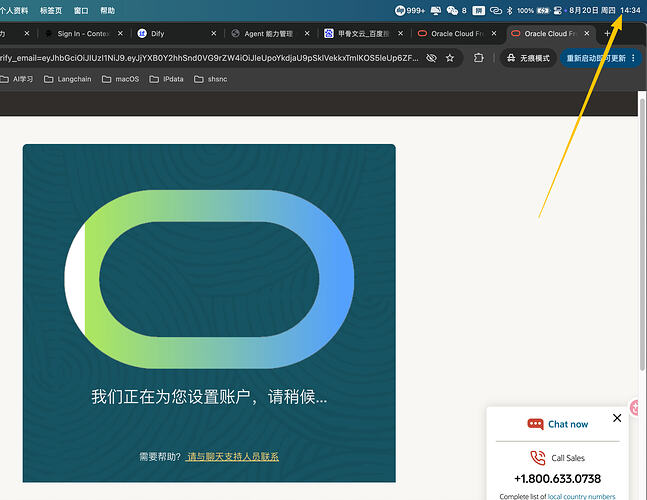The width and height of the screenshot is (647, 500).
Task: Close the Chat now popup widget
Action: (617, 418)
